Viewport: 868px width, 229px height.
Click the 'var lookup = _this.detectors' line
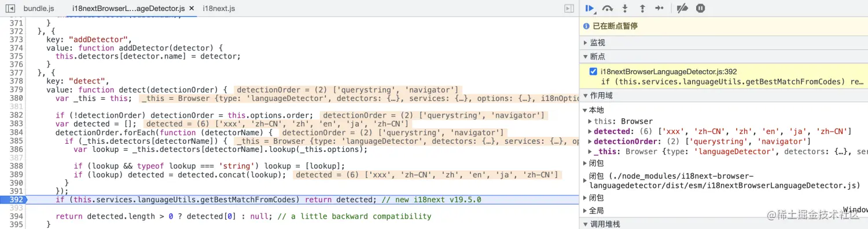click(x=220, y=149)
